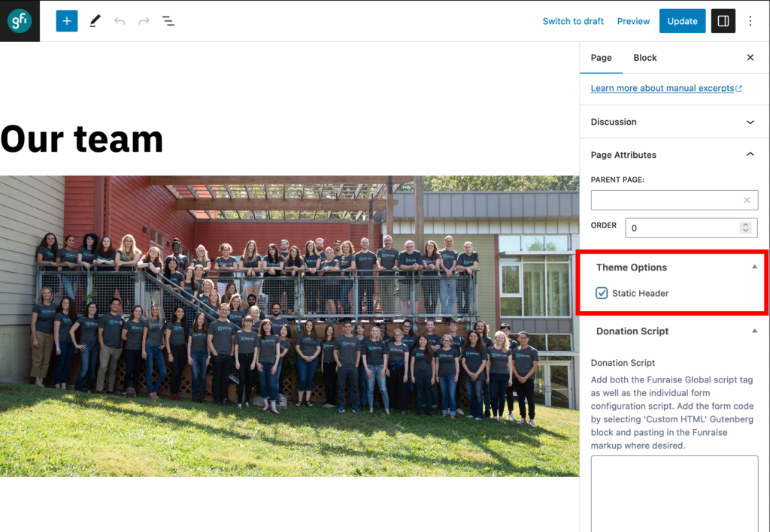The image size is (770, 532).
Task: Click the Update button
Action: click(x=682, y=21)
